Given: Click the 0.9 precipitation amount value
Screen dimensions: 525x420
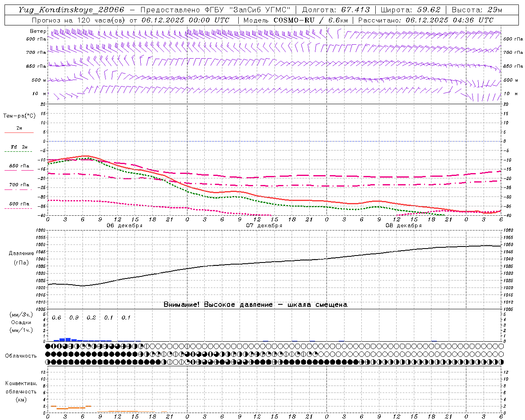Looking at the screenshot, I should 74,317.
